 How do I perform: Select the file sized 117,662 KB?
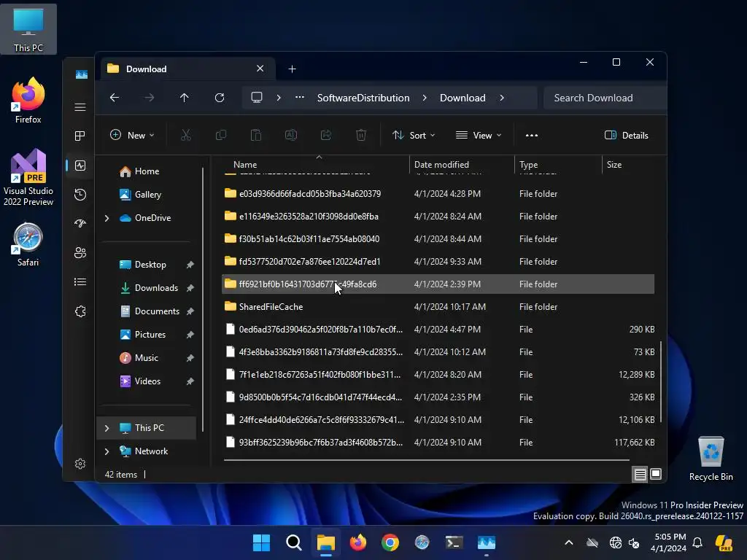438,443
